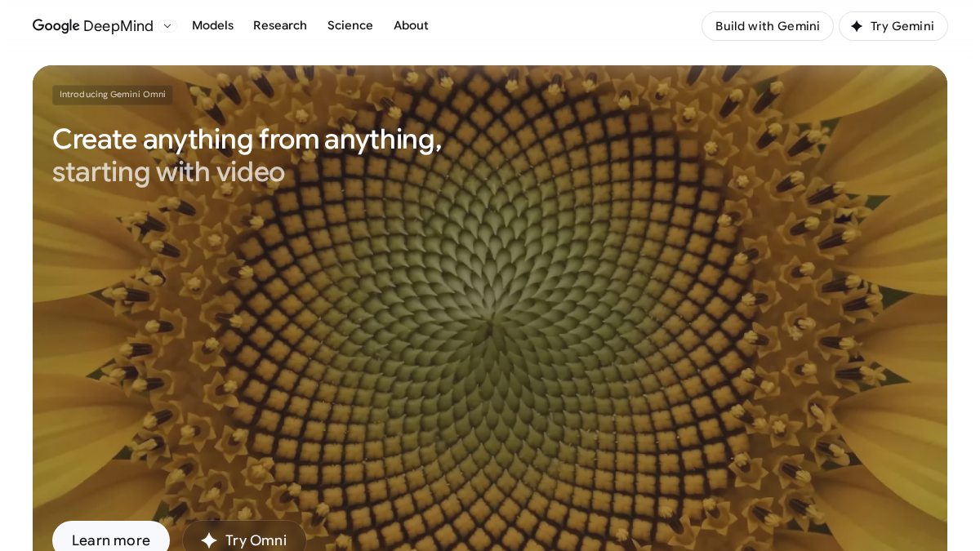Open the About menu item
980x551 pixels.
coord(411,25)
